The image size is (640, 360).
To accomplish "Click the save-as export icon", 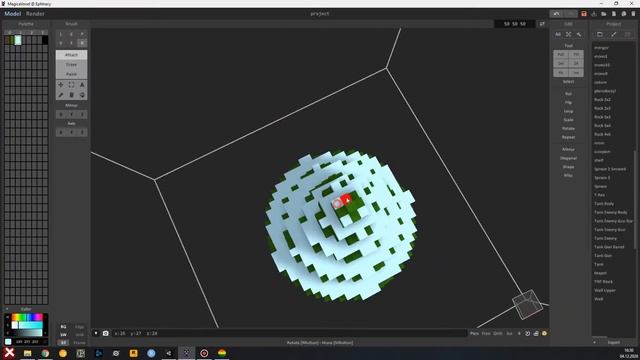I will pos(594,14).
